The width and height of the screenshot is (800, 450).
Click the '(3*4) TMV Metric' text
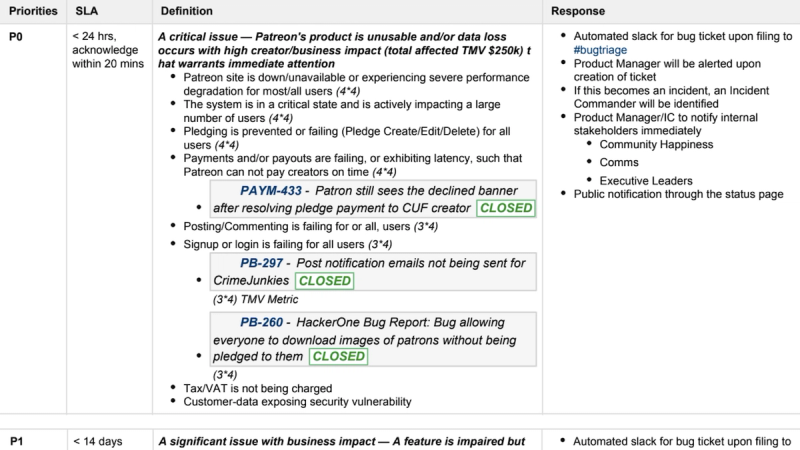coord(256,299)
